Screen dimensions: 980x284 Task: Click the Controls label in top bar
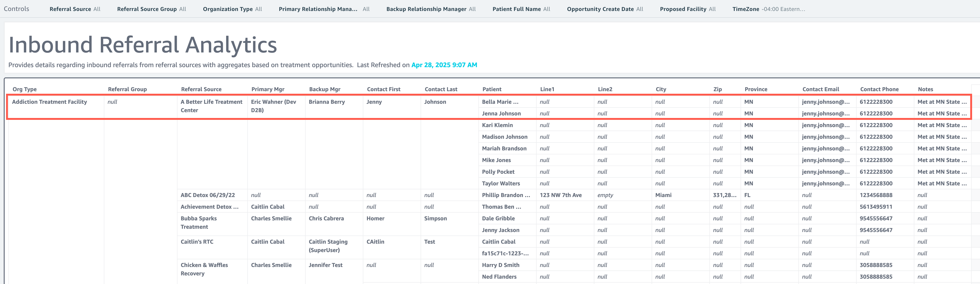[16, 9]
